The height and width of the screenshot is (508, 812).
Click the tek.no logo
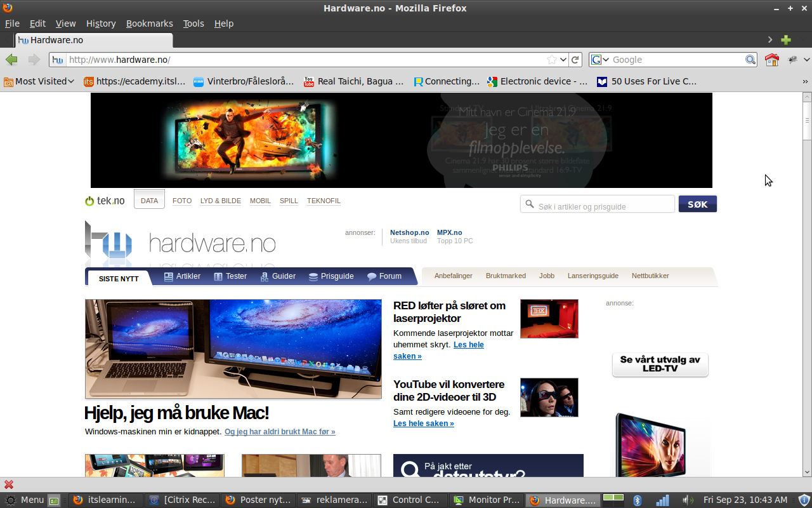click(x=105, y=201)
